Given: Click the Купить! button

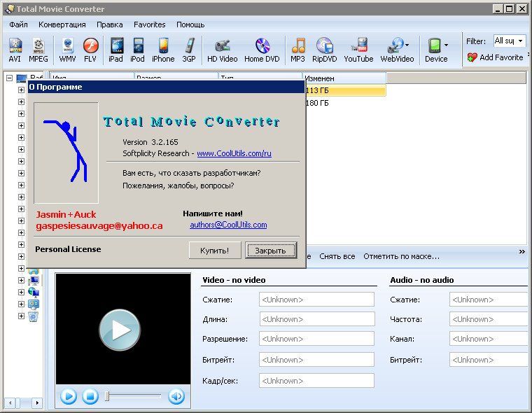Looking at the screenshot, I should [215, 251].
